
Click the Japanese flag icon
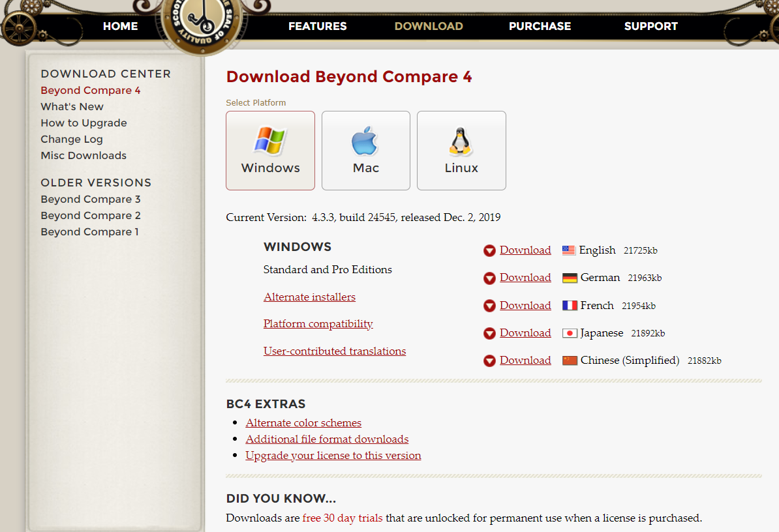tap(570, 333)
